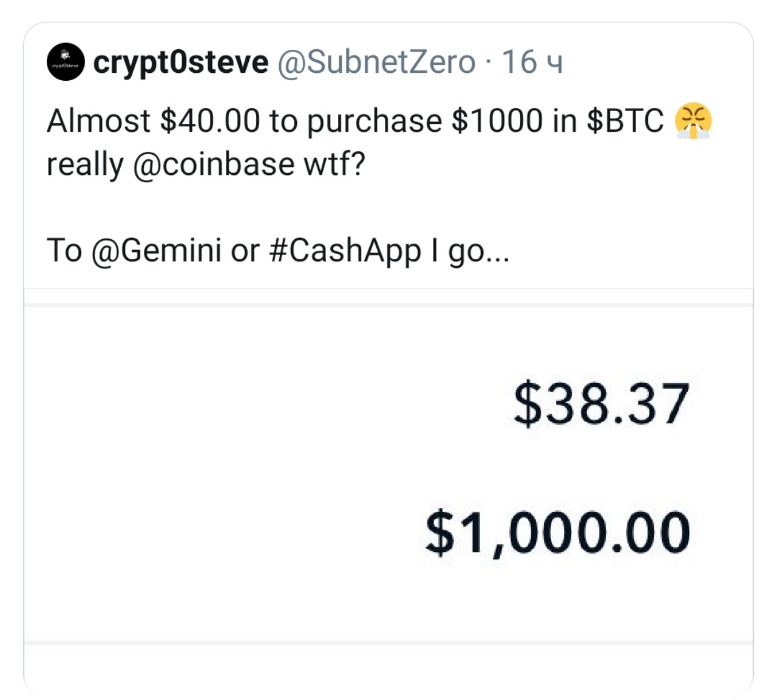Viewport: 777px width, 700px height.
Task: Click blank area below the attached image
Action: [388, 670]
